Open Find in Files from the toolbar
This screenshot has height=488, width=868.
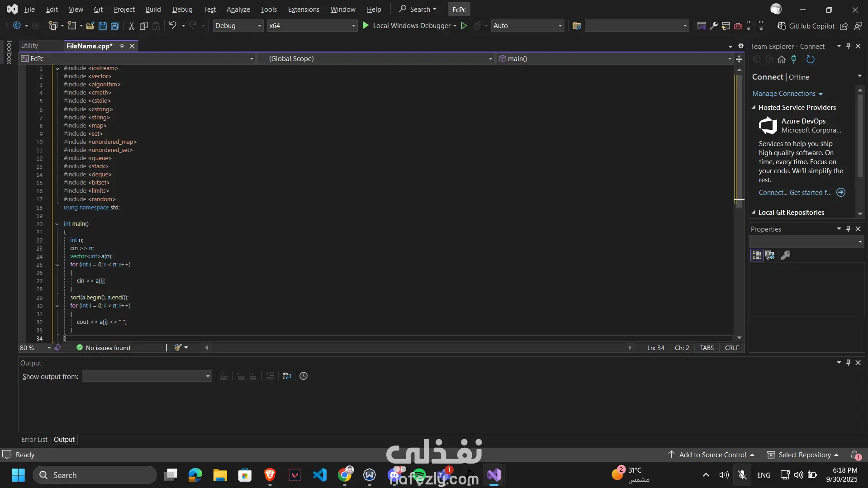coord(577,26)
